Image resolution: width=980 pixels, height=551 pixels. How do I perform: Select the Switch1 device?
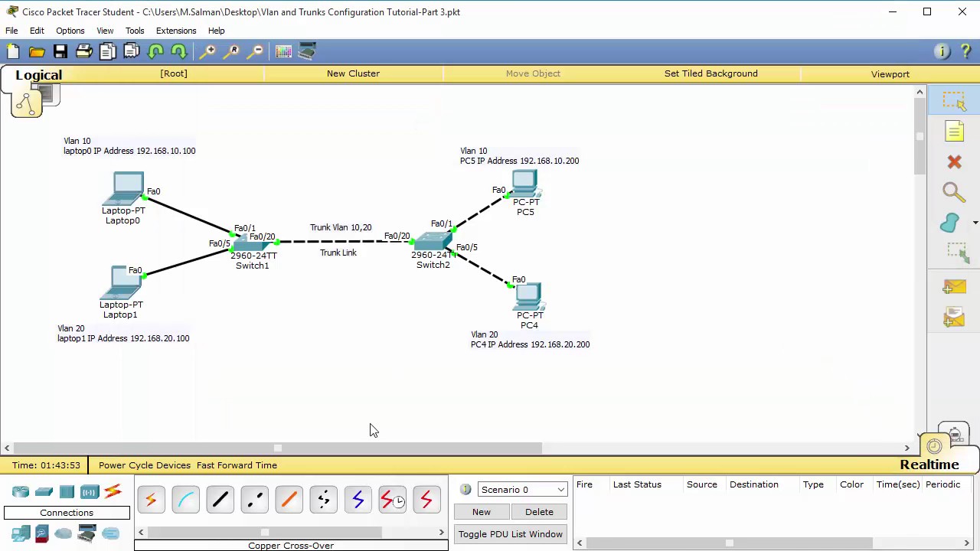pos(252,245)
